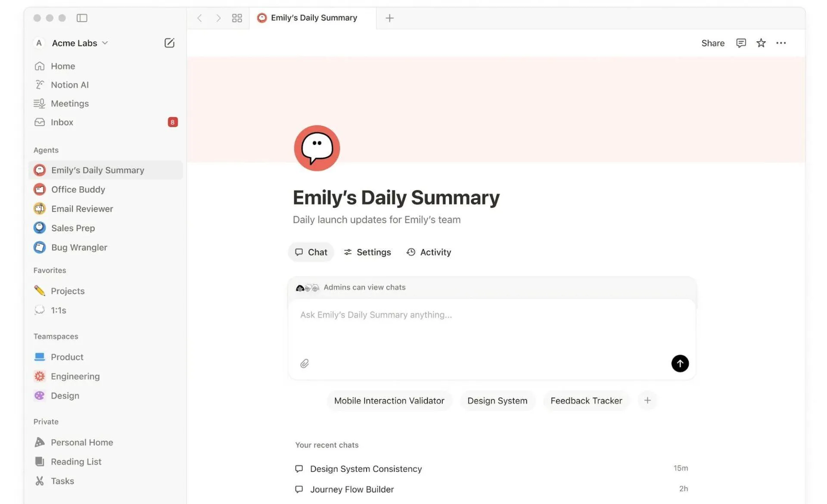Expand the Engineering teamspace
The width and height of the screenshot is (827, 504).
point(75,376)
